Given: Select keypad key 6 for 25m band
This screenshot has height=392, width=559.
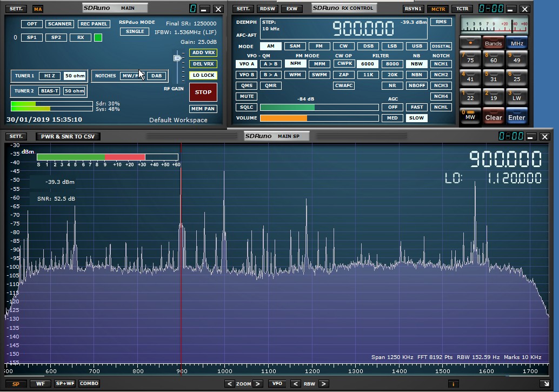Looking at the screenshot, I should [x=517, y=77].
